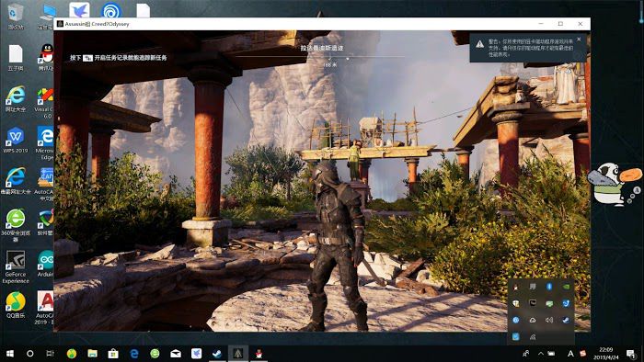Open Task View on the taskbar
Image resolution: width=644 pixels, height=362 pixels.
[x=50, y=354]
